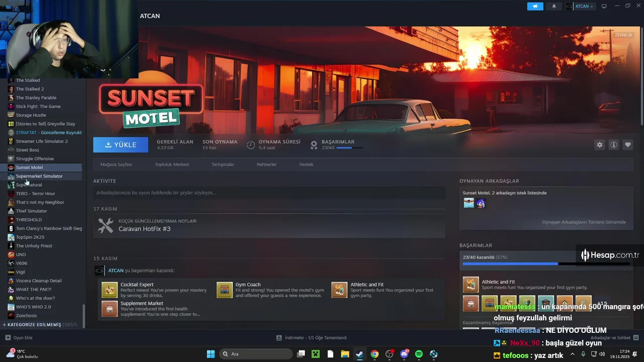Open the Supplement Market achievement icon
This screenshot has height=362, width=644.
pos(110,309)
